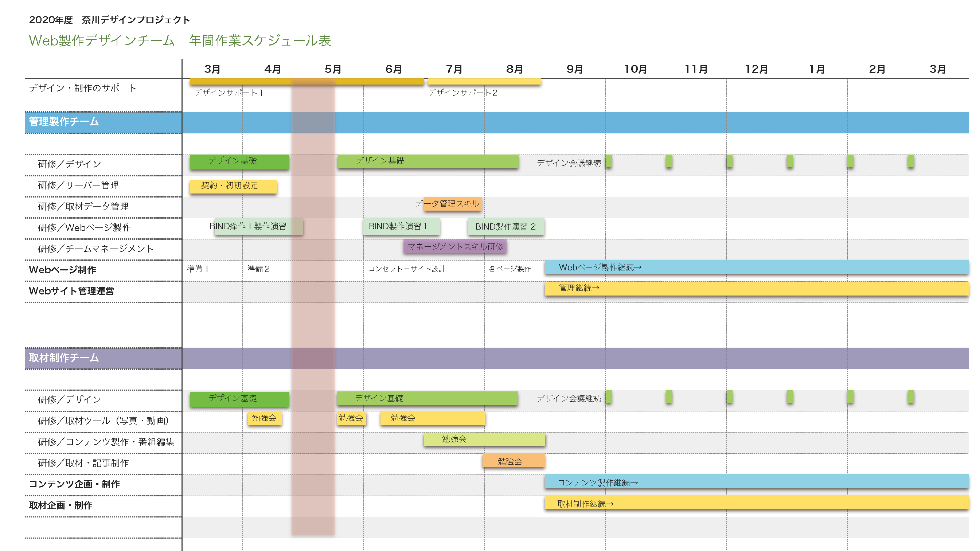Screen dimensions: 980x551
Task: Select the purple マネージメントスキル研修 bar
Action: (x=455, y=247)
